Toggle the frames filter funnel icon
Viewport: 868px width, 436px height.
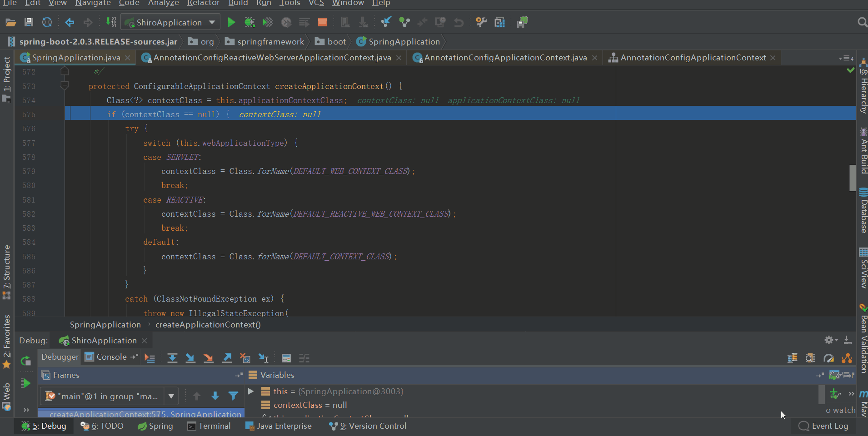coord(233,396)
